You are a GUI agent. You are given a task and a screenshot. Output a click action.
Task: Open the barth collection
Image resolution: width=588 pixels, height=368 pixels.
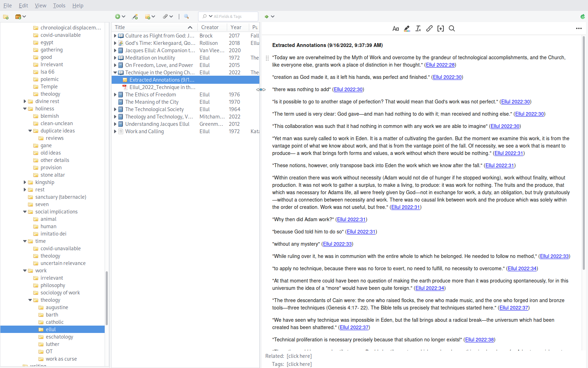[52, 315]
